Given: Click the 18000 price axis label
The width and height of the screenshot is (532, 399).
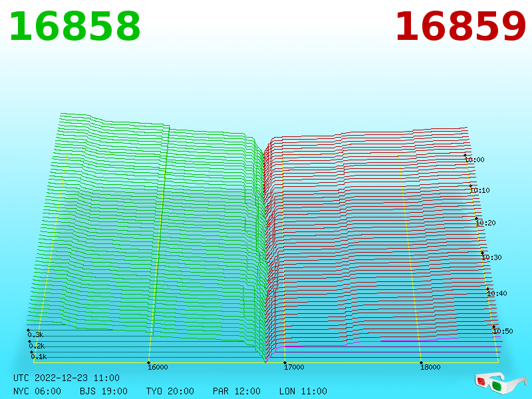Looking at the screenshot, I should [430, 367].
